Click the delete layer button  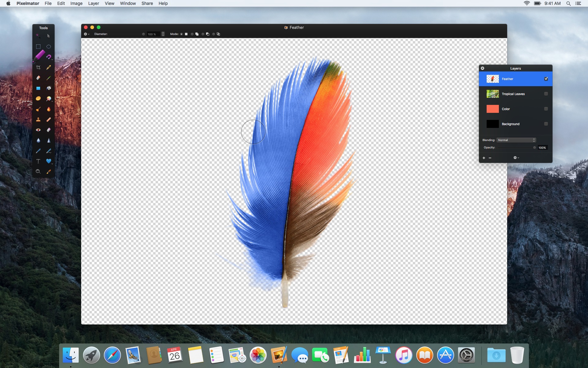pos(490,158)
